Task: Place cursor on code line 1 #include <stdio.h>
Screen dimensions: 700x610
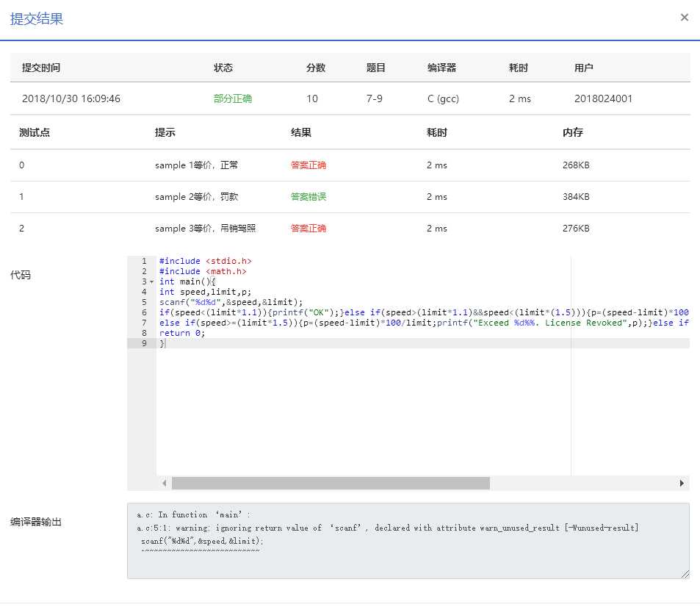Action: click(x=206, y=261)
